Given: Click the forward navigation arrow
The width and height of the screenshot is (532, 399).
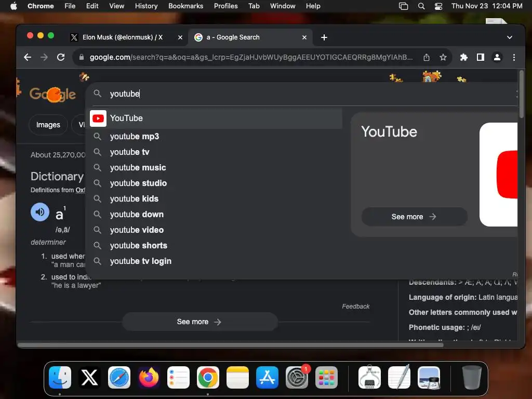Looking at the screenshot, I should click(44, 57).
